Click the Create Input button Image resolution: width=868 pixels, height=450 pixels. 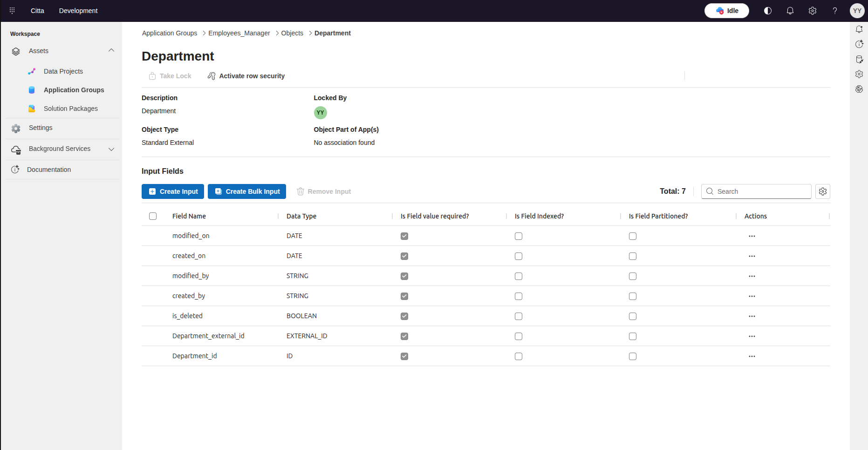pyautogui.click(x=173, y=191)
